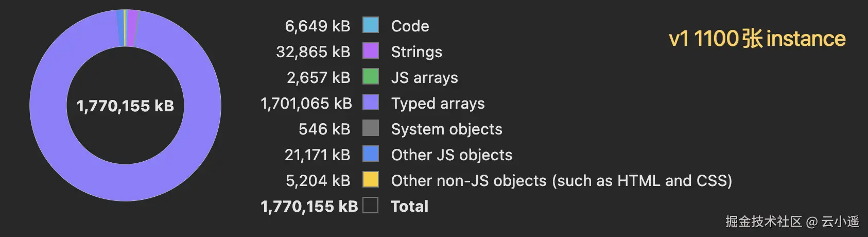Select the System objects gray swatch
Screen dimensions: 868x237
[x=371, y=128]
